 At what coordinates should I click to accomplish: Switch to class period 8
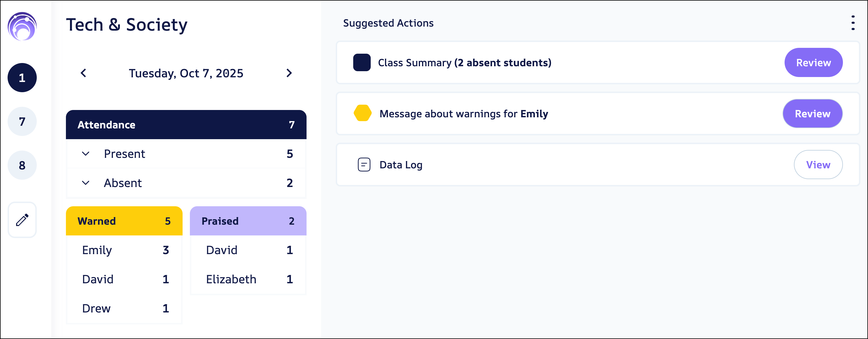pyautogui.click(x=22, y=165)
